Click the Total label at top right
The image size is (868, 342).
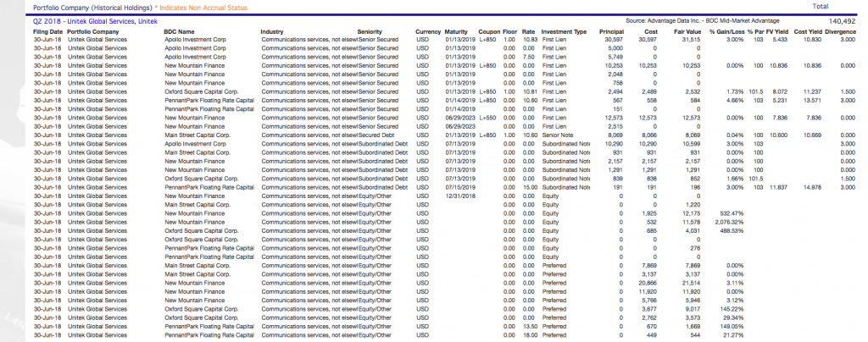pyautogui.click(x=821, y=6)
